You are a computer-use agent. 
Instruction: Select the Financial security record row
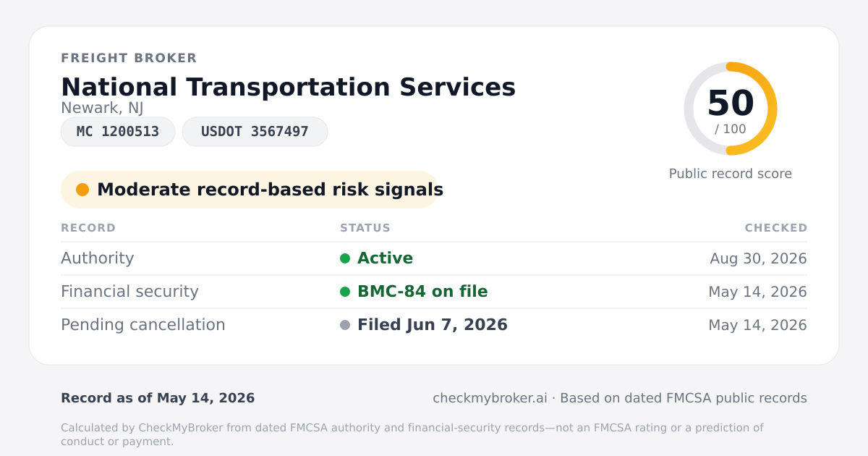434,292
